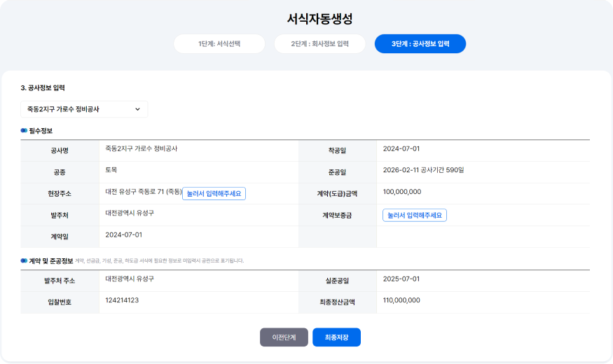Edit the 최종정산금액 value 110,000,000
Viewport: 613px width, 364px height.
point(401,300)
